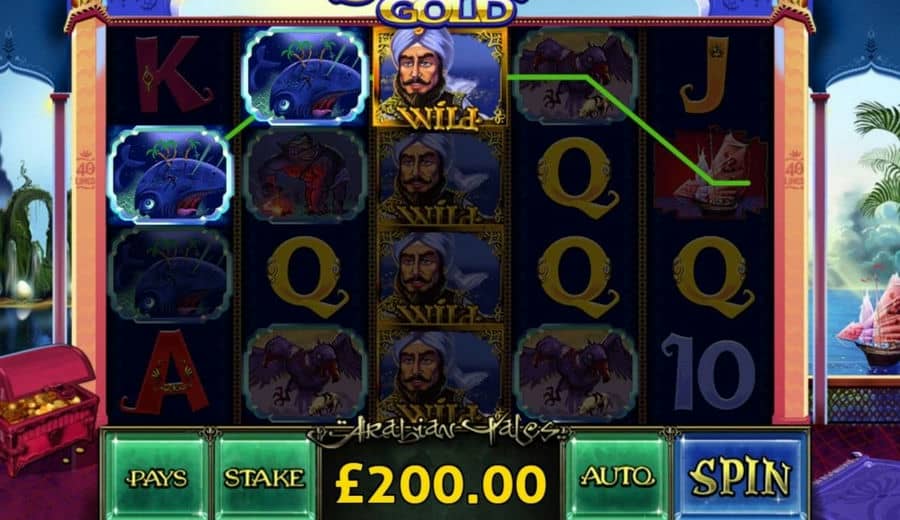Open the STAKE selector button
Image resolution: width=900 pixels, height=520 pixels.
point(264,477)
